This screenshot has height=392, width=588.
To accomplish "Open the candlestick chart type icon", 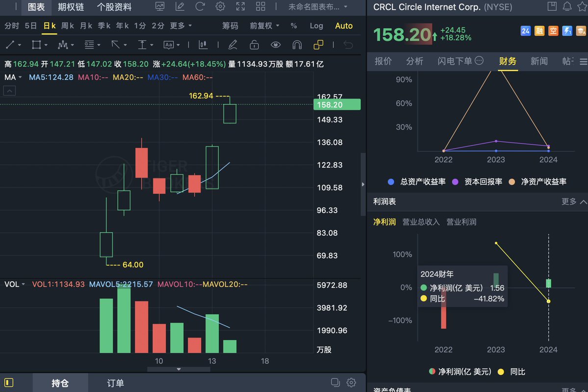I will pos(203,45).
